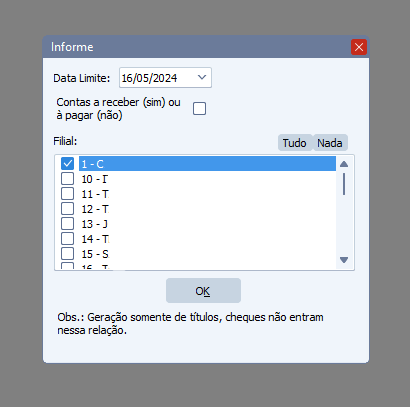Select the highlighted row 1 - C

coord(207,164)
